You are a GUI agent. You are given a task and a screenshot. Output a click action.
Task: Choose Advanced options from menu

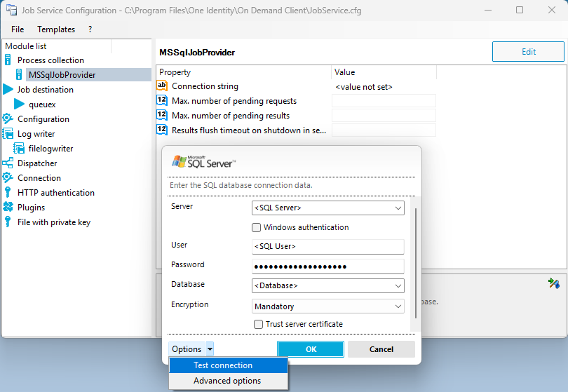(x=229, y=381)
